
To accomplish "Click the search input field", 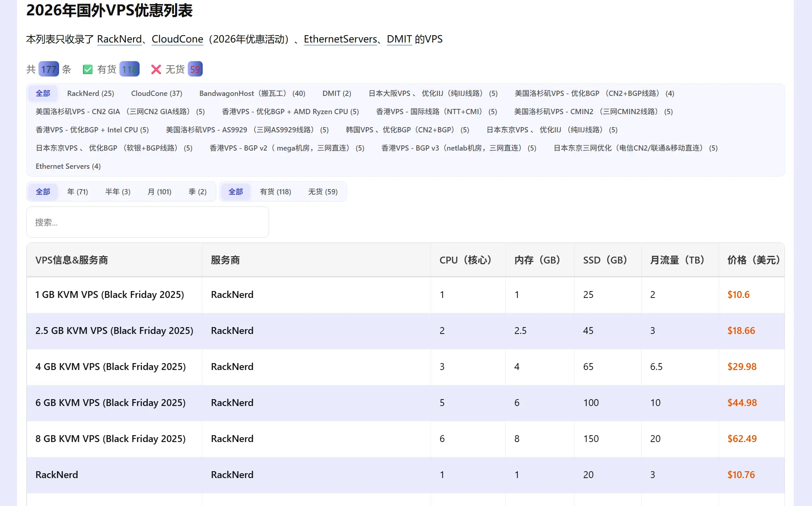I will tap(147, 222).
